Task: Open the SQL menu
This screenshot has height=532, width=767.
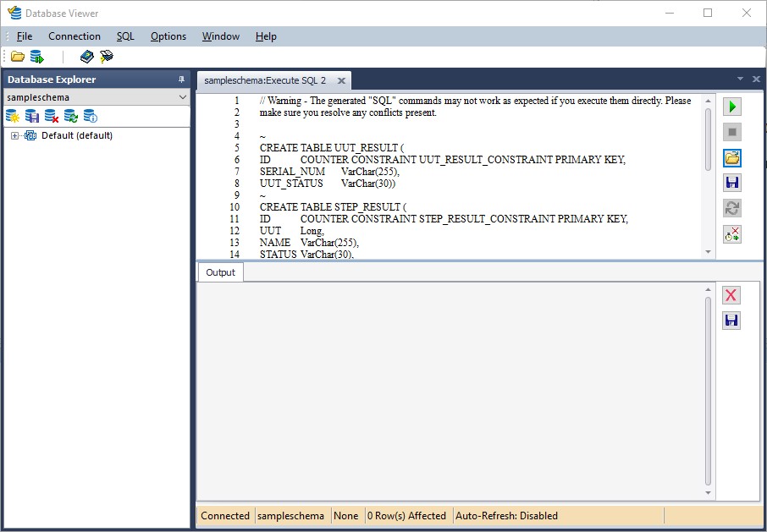Action: pos(125,36)
